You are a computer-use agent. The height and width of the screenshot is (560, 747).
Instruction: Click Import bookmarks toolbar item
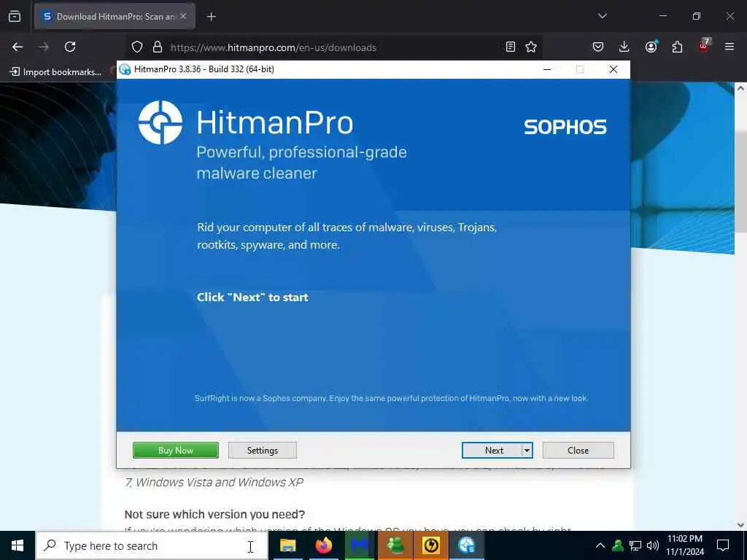55,72
